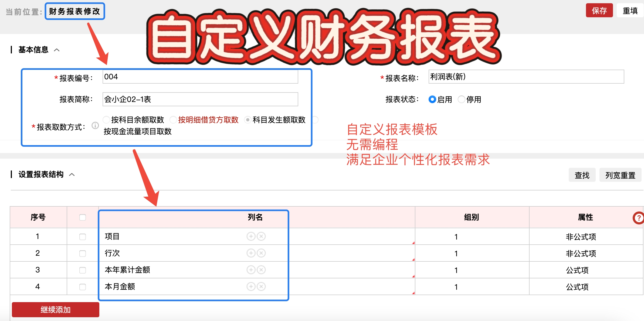This screenshot has height=321, width=644.
Task: Click the add icon in 本年累计金额 row
Action: point(251,270)
